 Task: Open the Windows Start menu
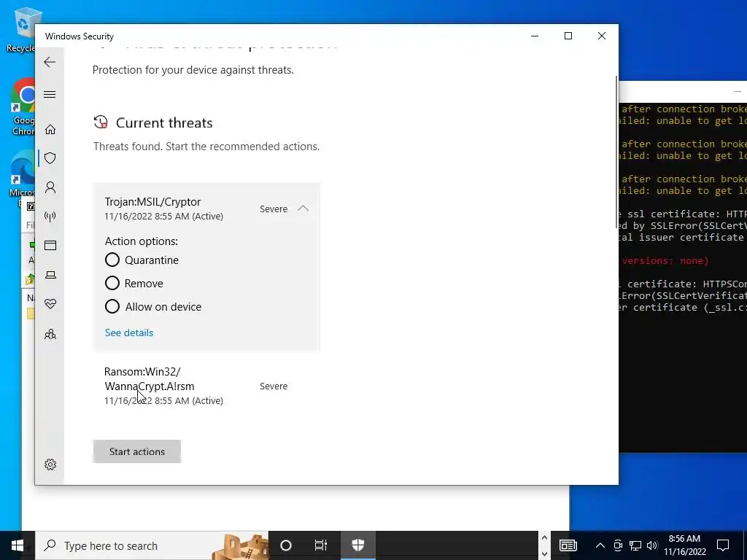click(18, 545)
